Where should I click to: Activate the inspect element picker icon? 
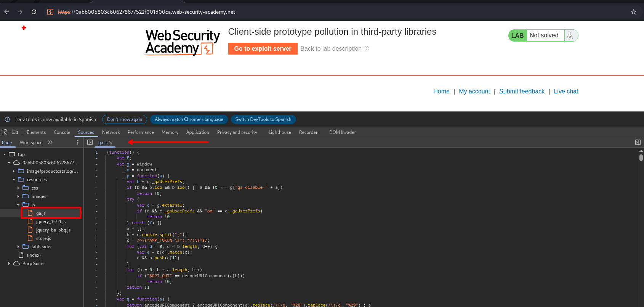tap(5, 132)
